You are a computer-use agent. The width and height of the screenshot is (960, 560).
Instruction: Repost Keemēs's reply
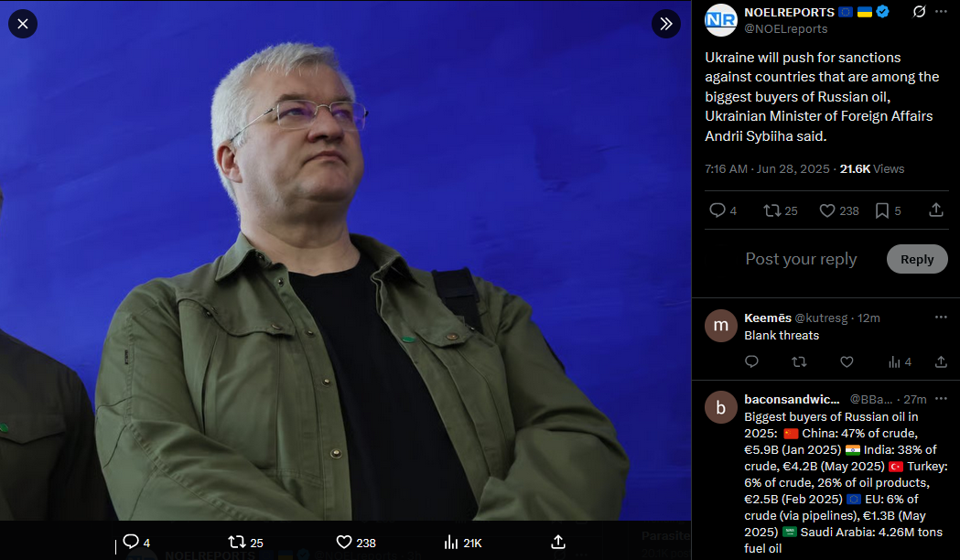click(x=799, y=362)
